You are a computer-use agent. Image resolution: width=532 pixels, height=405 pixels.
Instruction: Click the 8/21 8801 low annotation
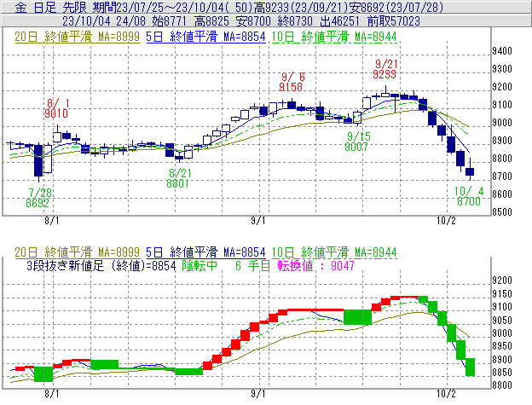(x=178, y=178)
